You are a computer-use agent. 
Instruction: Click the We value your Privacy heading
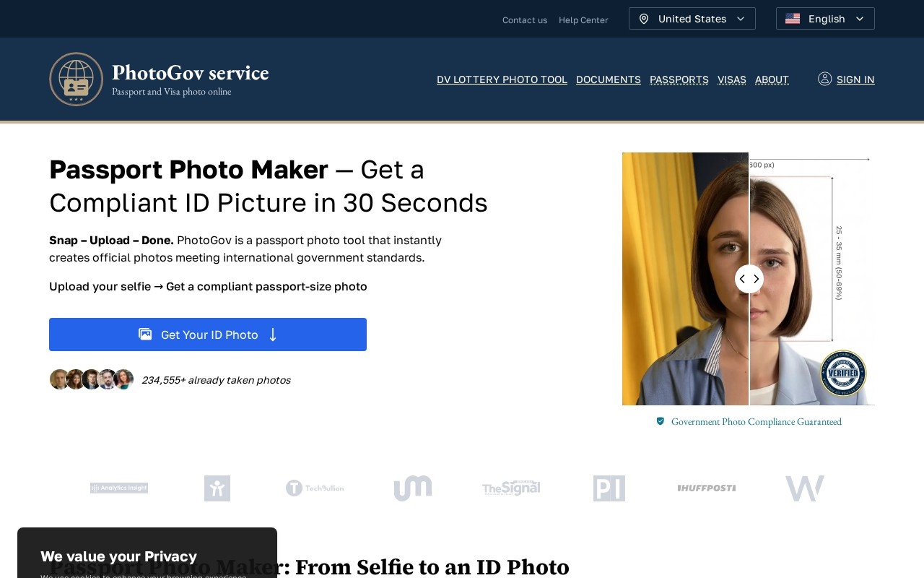tap(119, 556)
